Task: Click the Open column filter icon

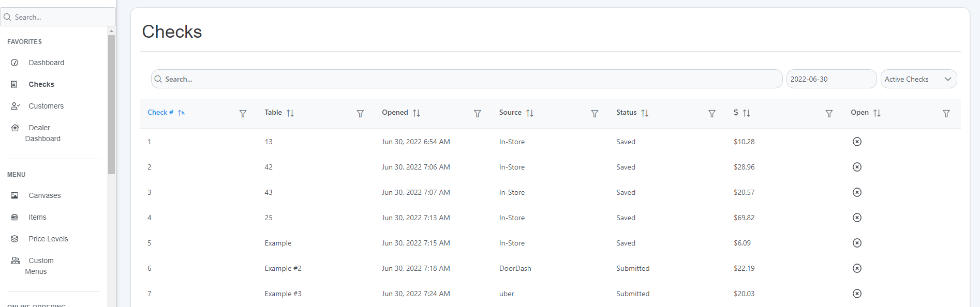Action: click(946, 114)
